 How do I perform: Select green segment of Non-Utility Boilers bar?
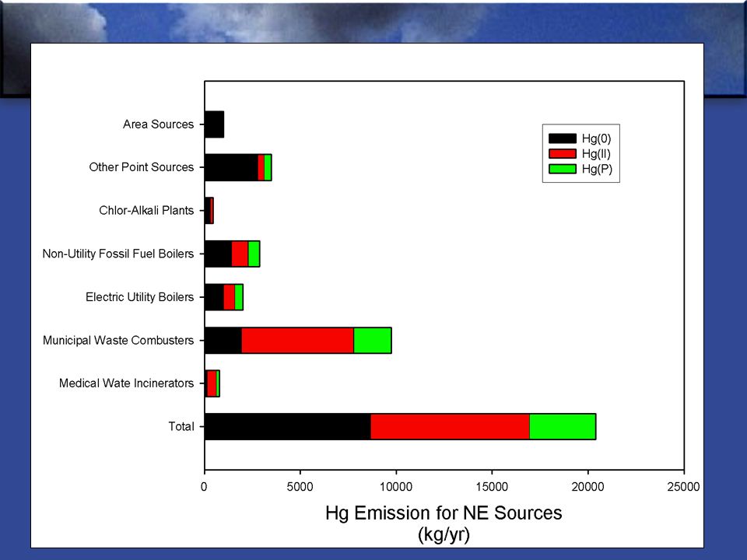[254, 254]
